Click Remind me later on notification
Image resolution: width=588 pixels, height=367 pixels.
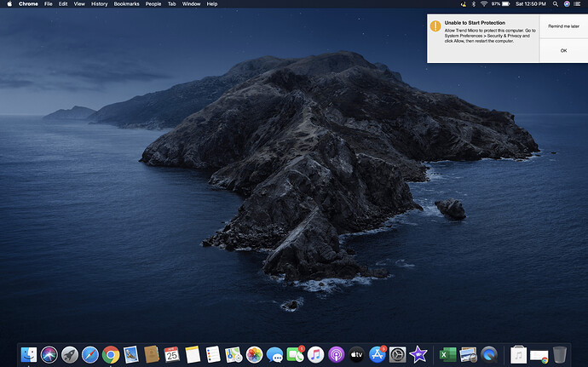[563, 26]
